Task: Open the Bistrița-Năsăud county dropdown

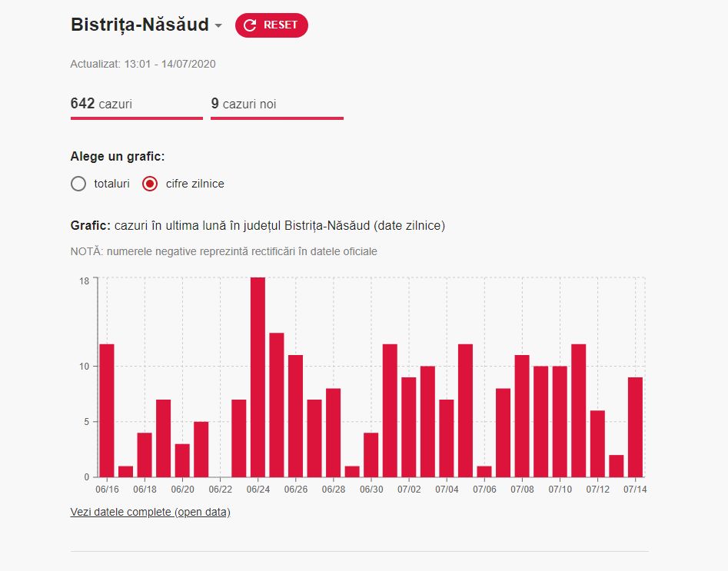Action: [x=146, y=25]
